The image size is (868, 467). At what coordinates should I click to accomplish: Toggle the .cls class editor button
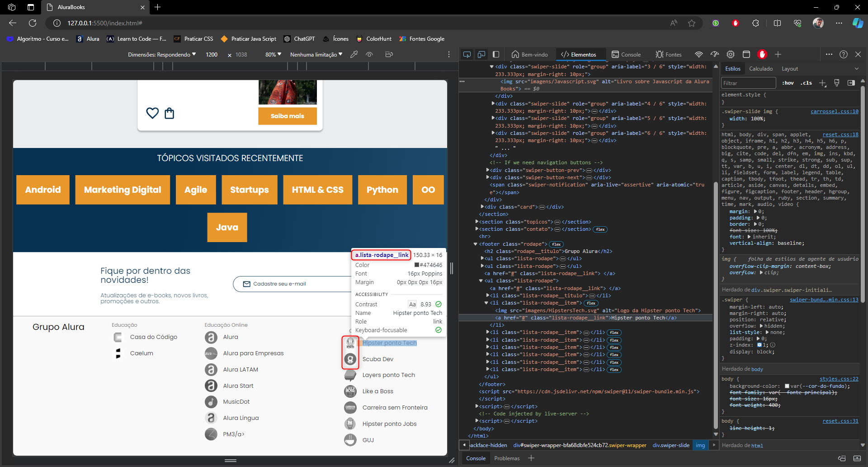[x=806, y=83]
